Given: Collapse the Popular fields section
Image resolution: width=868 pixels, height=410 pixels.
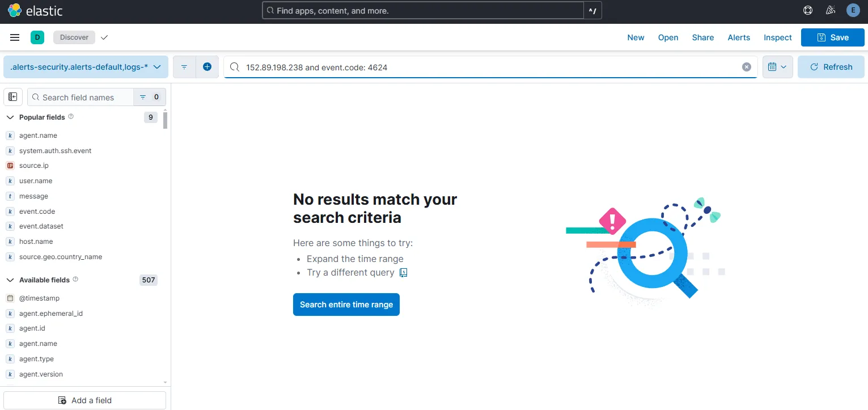Looking at the screenshot, I should coord(10,117).
